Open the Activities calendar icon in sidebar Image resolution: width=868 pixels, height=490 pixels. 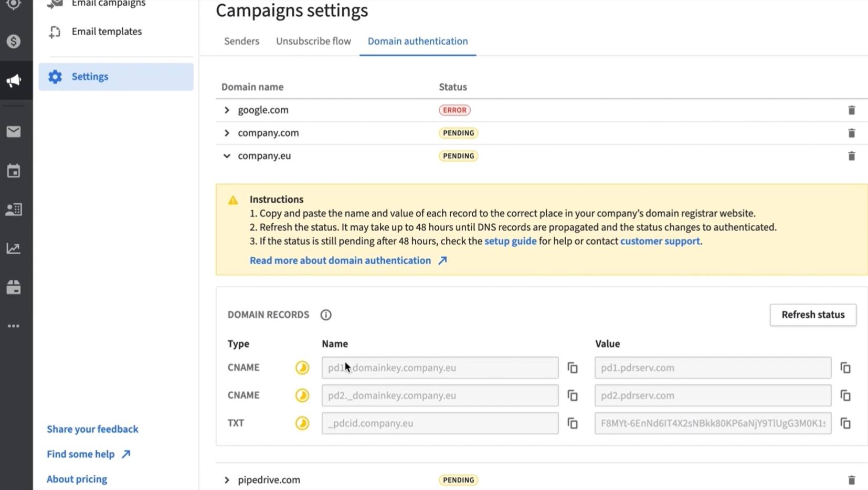tap(13, 171)
